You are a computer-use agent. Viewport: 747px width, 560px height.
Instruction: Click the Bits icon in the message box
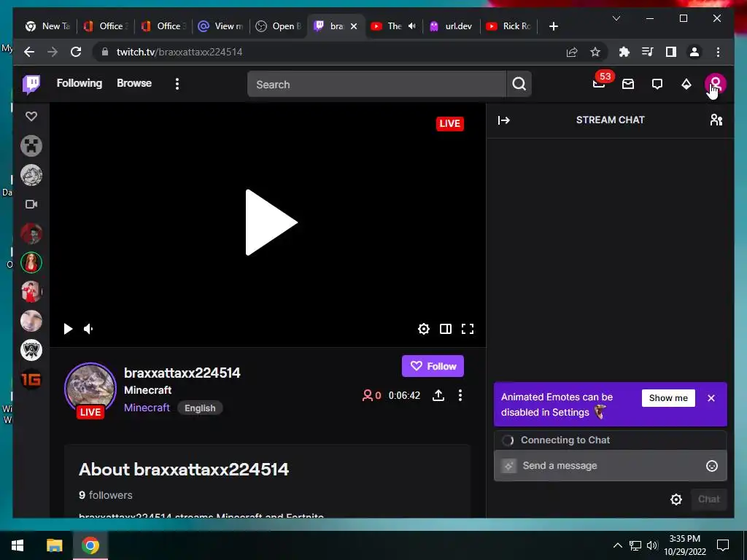click(x=508, y=466)
